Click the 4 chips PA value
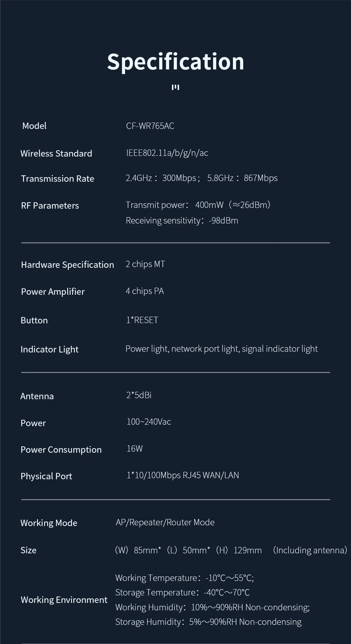The height and width of the screenshot is (644, 351). pyautogui.click(x=145, y=291)
